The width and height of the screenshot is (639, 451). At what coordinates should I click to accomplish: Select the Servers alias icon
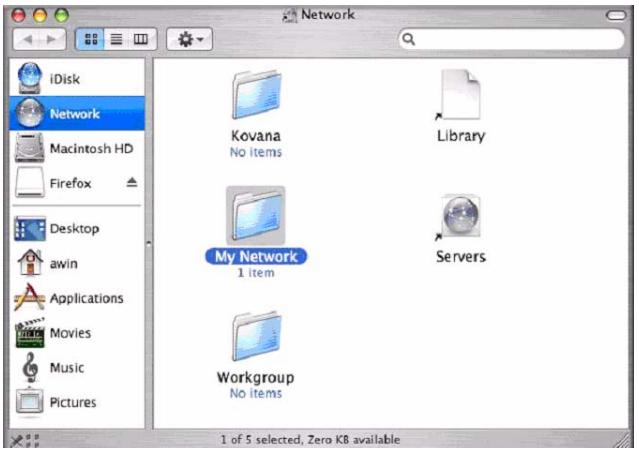pyautogui.click(x=460, y=216)
